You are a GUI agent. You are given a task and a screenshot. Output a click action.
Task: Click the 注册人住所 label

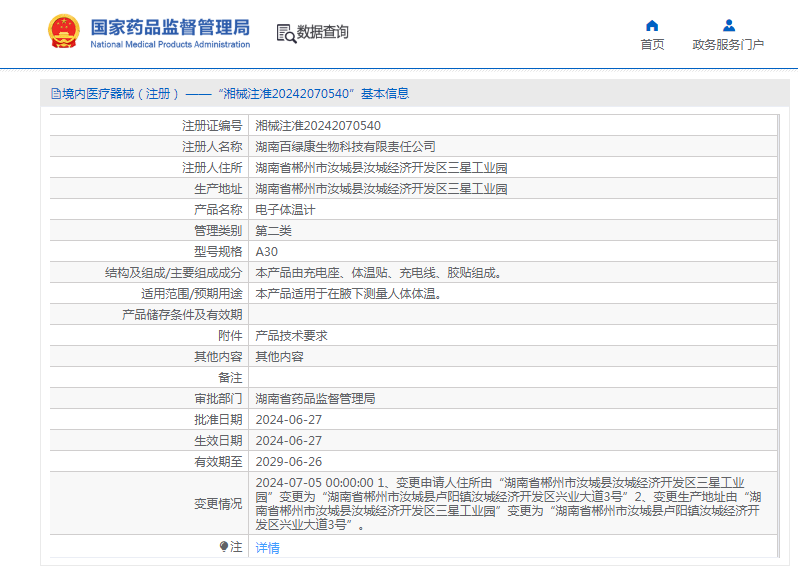click(x=212, y=167)
